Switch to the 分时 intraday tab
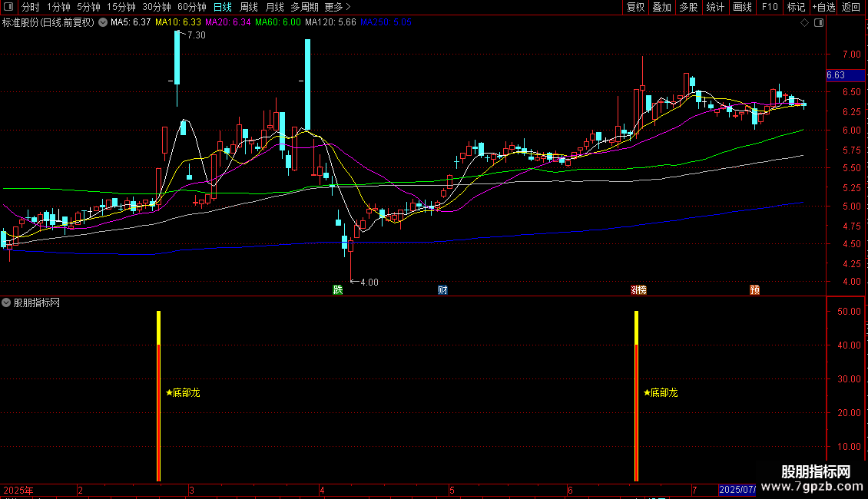This screenshot has width=868, height=499. (31, 7)
